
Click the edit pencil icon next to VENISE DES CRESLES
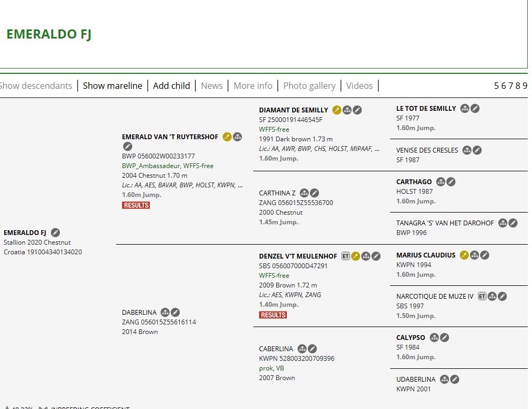pos(477,150)
